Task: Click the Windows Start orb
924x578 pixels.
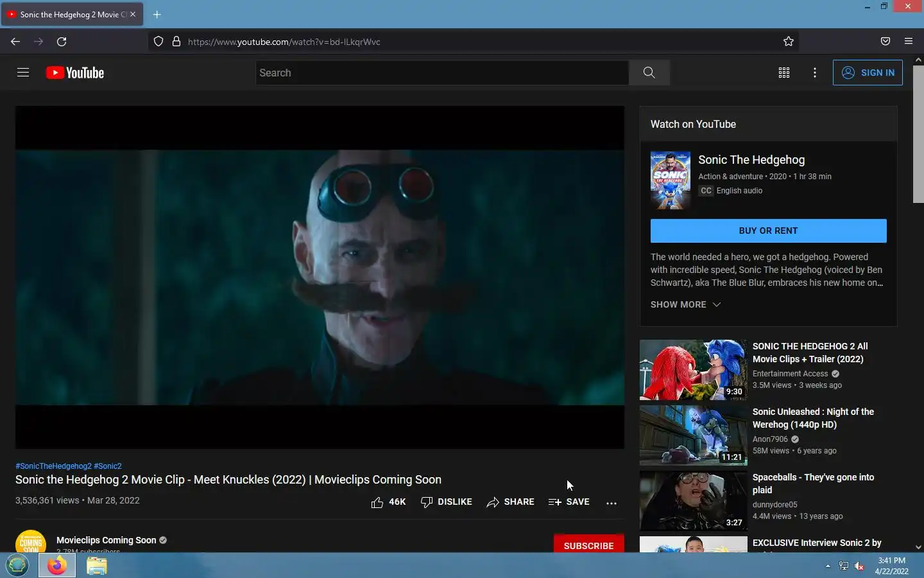Action: click(x=17, y=565)
